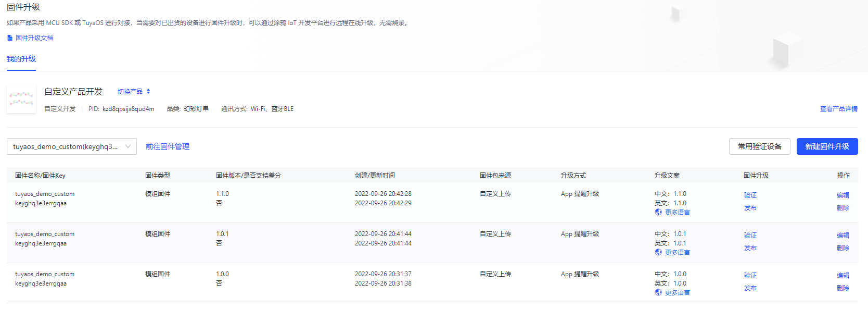Click the 新建固件升级 button

click(827, 146)
